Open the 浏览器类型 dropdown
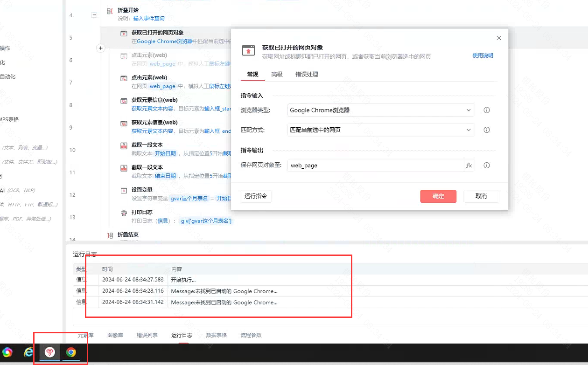Viewport: 588px width, 365px height. pos(380,110)
